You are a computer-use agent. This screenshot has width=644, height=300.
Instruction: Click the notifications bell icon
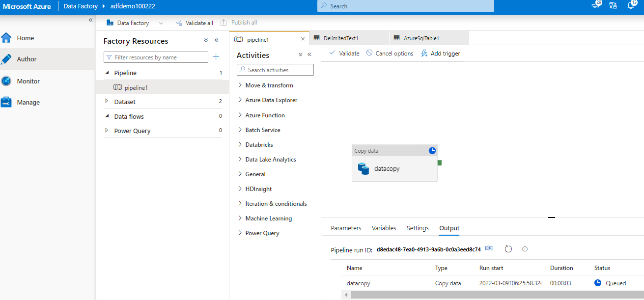(631, 5)
